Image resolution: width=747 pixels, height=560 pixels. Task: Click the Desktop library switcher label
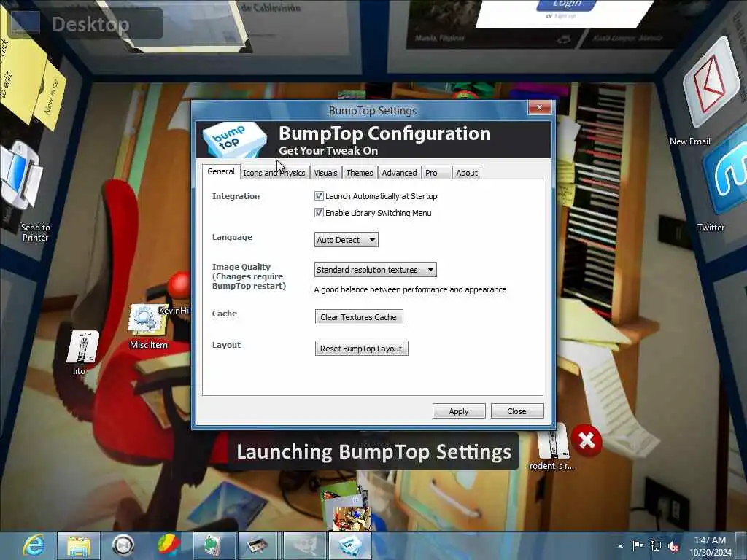[90, 24]
